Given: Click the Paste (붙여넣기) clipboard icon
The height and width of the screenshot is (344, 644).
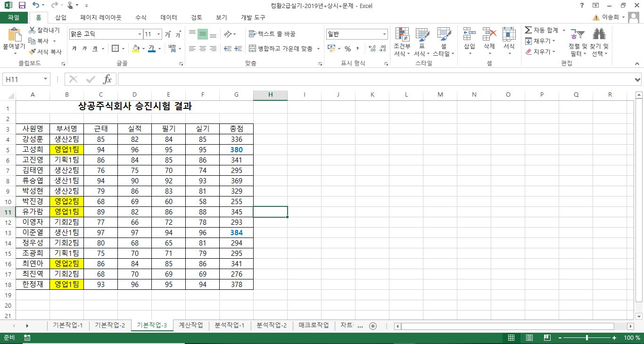Looking at the screenshot, I should click(14, 35).
